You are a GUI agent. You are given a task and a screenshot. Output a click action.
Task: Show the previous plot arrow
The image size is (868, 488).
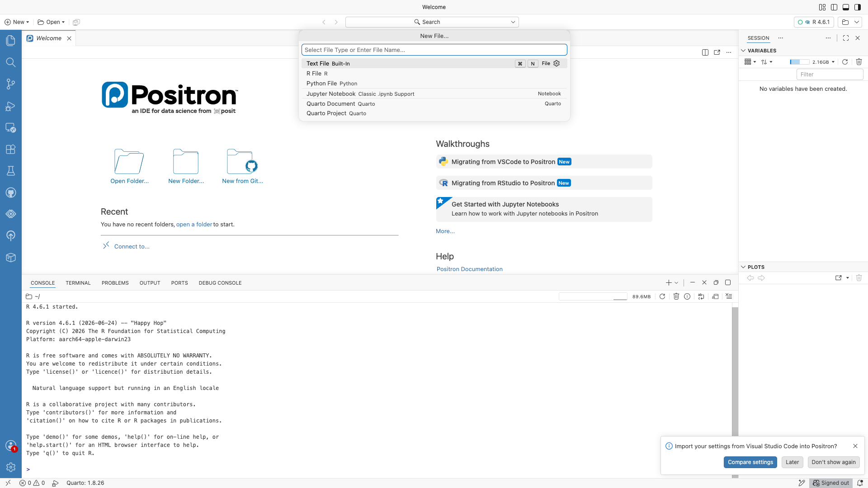click(750, 278)
